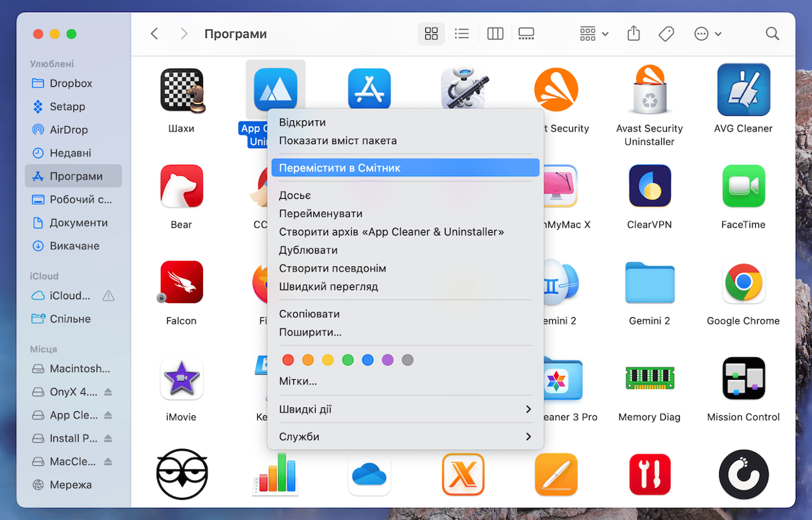812x520 pixels.
Task: Click the Finder search magnifier icon
Action: 772,33
